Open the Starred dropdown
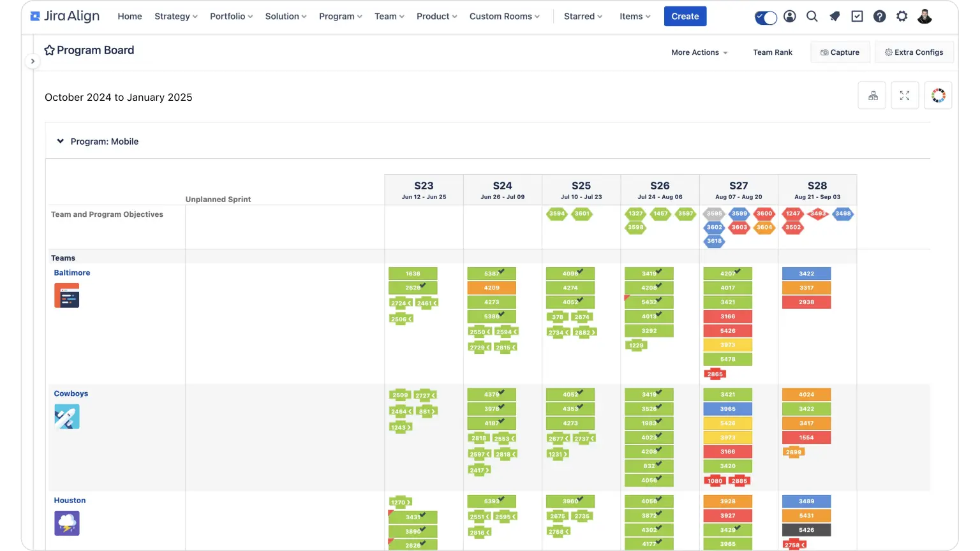Screen dimensions: 980x551 [582, 17]
